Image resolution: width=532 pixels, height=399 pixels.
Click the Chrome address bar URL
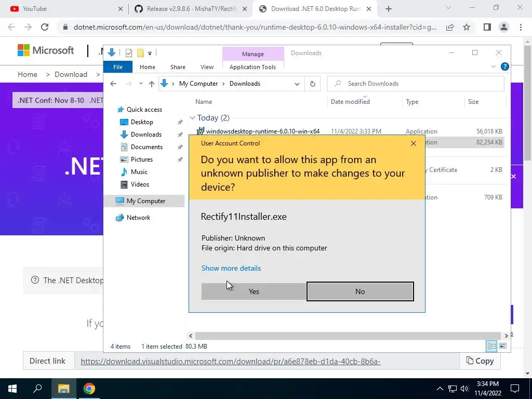point(255,27)
